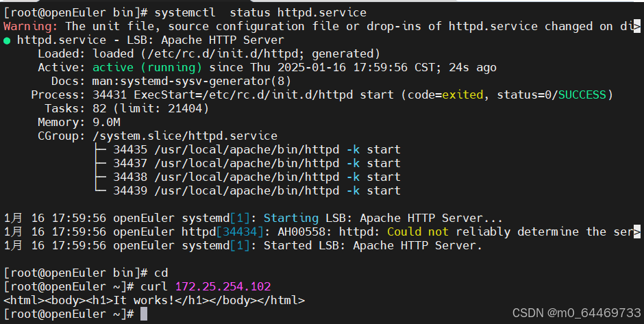This screenshot has width=644, height=324.
Task: Click 'Starting LSB: Apache HTTP Server...' log text
Action: tap(383, 218)
